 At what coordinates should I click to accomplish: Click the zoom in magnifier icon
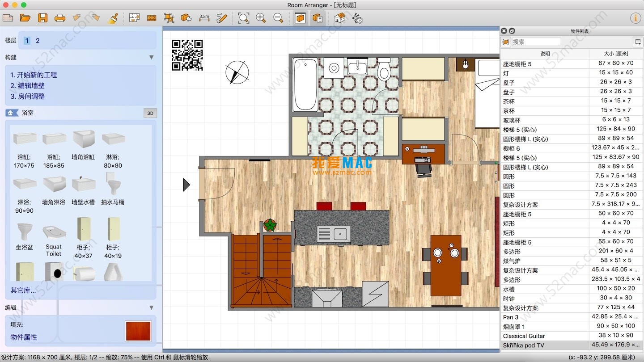261,18
